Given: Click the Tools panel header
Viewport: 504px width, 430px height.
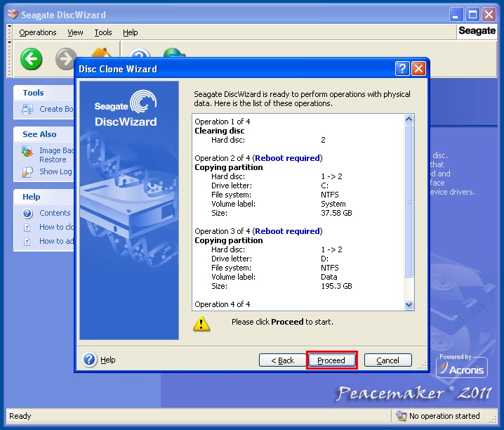Looking at the screenshot, I should pyautogui.click(x=44, y=93).
